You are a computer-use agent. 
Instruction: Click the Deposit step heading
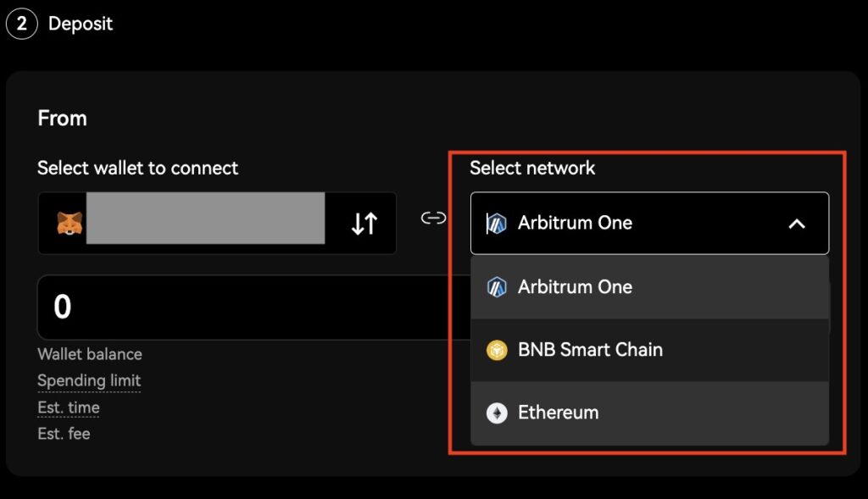pyautogui.click(x=81, y=24)
